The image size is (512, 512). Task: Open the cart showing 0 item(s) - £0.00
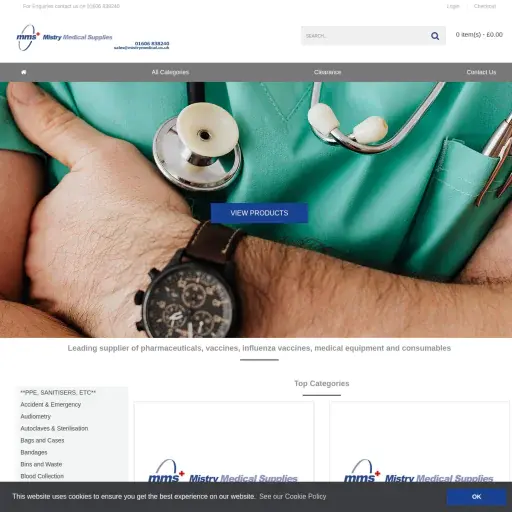(x=479, y=35)
